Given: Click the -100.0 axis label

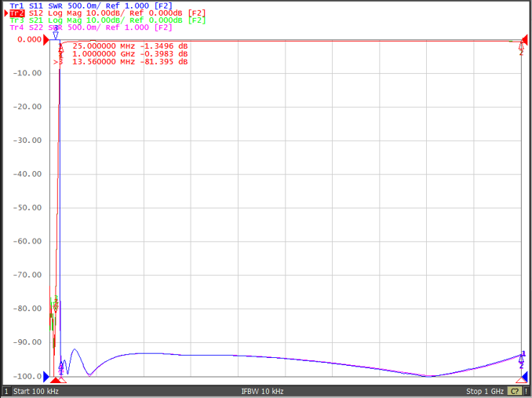Looking at the screenshot, I should click(x=27, y=376).
